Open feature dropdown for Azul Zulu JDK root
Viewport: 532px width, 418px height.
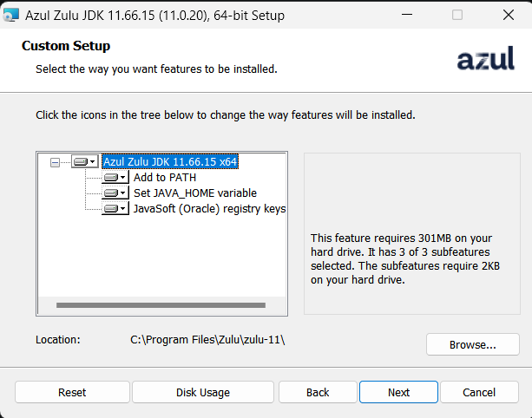85,161
